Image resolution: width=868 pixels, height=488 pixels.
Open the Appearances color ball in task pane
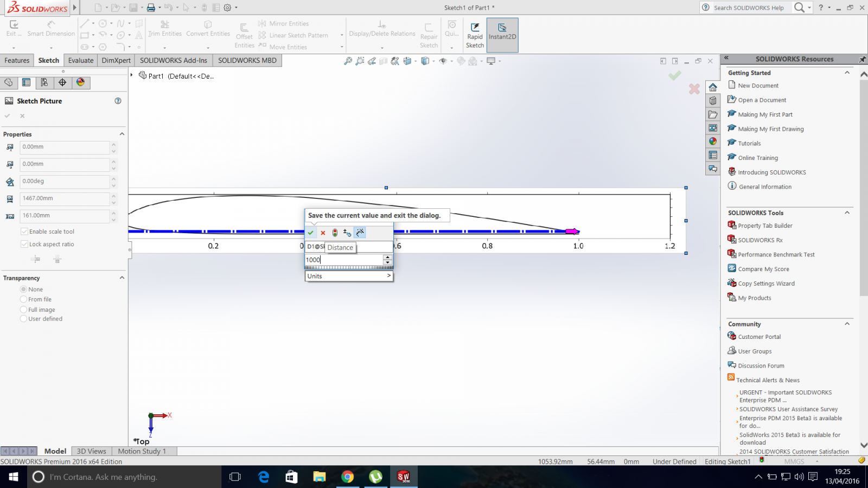tap(713, 142)
